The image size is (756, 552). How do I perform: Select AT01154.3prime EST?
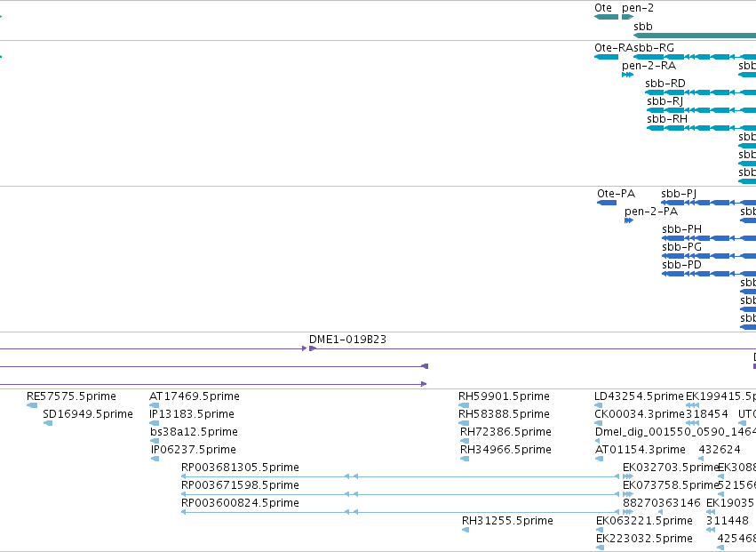600,459
